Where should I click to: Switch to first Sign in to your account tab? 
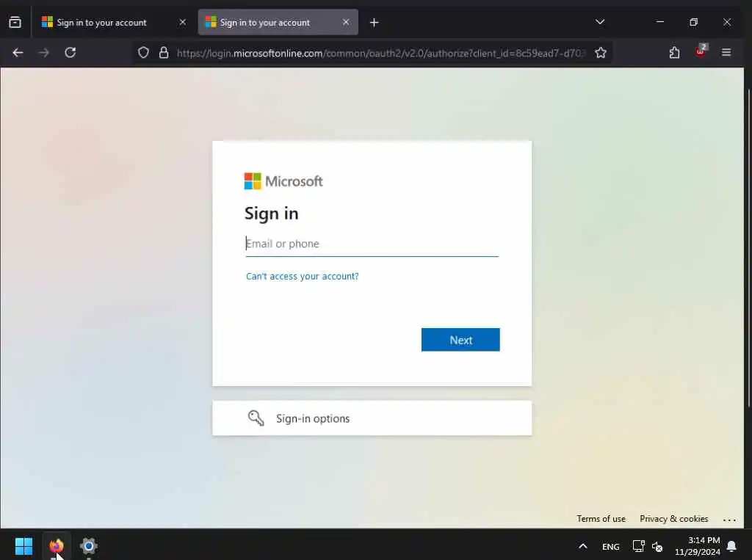click(113, 22)
